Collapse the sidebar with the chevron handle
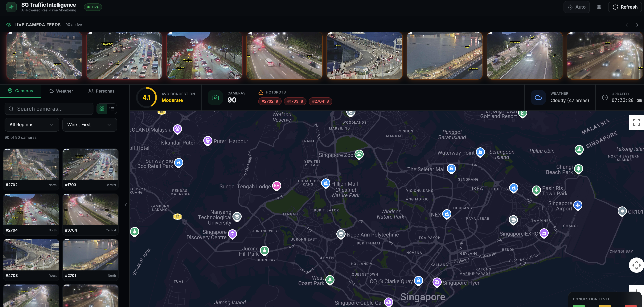 [126, 205]
